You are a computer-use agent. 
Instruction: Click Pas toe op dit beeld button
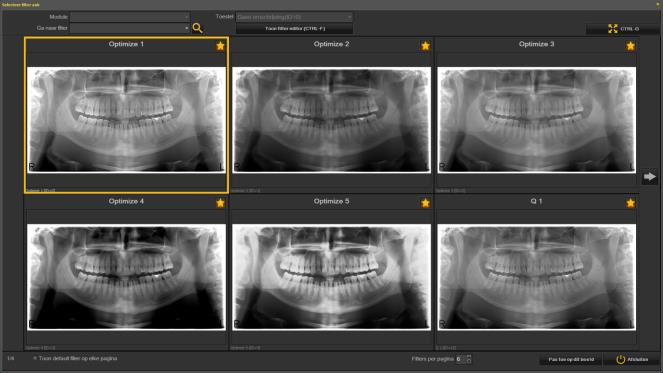coord(571,359)
